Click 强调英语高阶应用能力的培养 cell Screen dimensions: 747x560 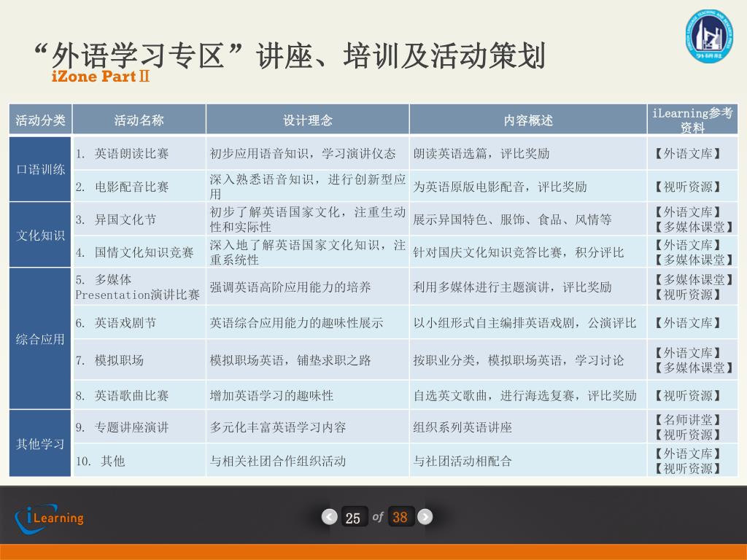[x=308, y=287]
